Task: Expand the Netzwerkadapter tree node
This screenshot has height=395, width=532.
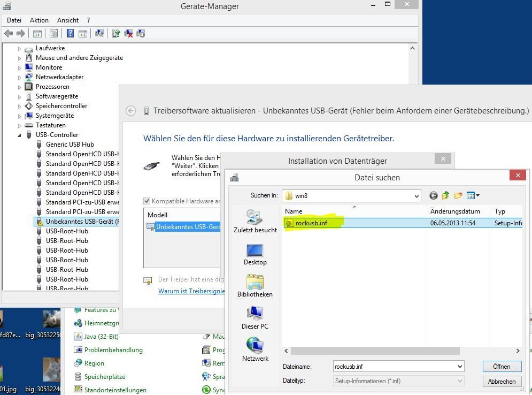Action: pyautogui.click(x=20, y=77)
